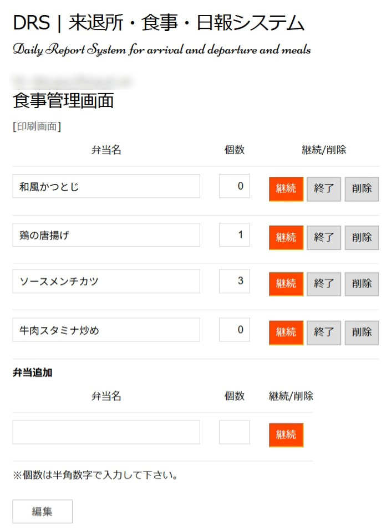
Task: Click the 編集 button at the bottom
Action: (x=43, y=511)
